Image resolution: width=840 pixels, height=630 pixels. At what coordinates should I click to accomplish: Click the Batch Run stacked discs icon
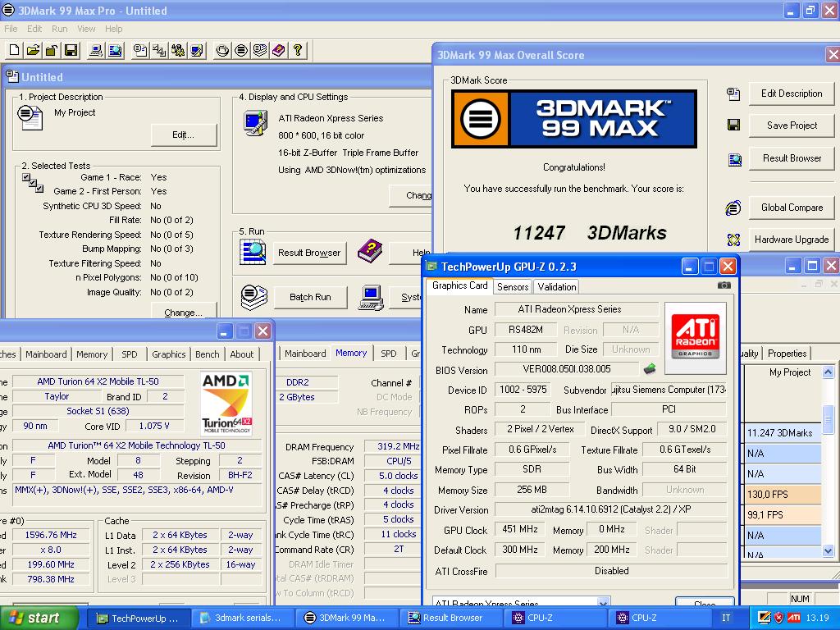click(x=254, y=297)
